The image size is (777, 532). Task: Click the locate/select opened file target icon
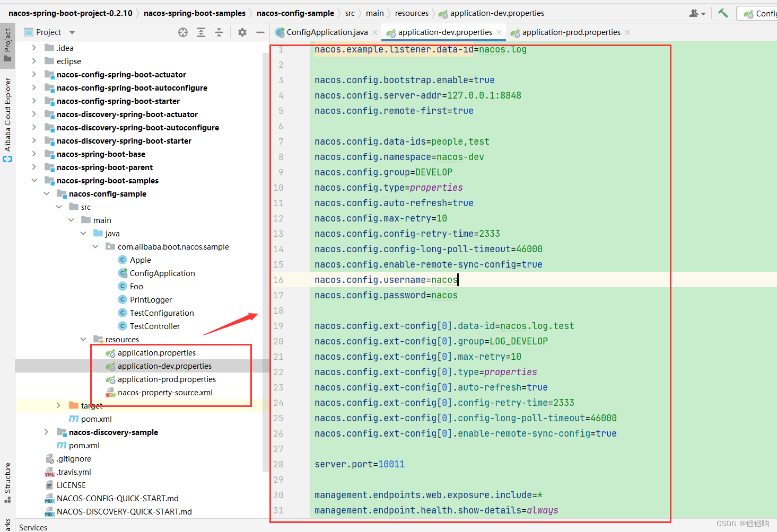183,32
